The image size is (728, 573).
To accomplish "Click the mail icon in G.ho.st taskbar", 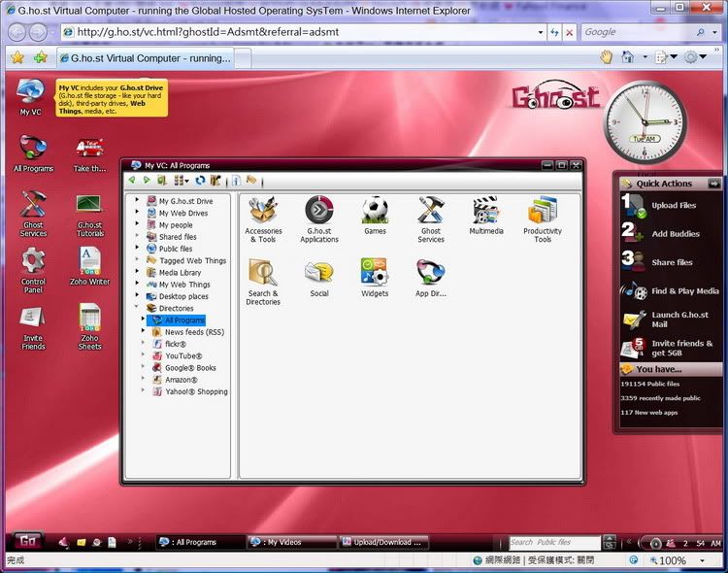I will click(82, 542).
